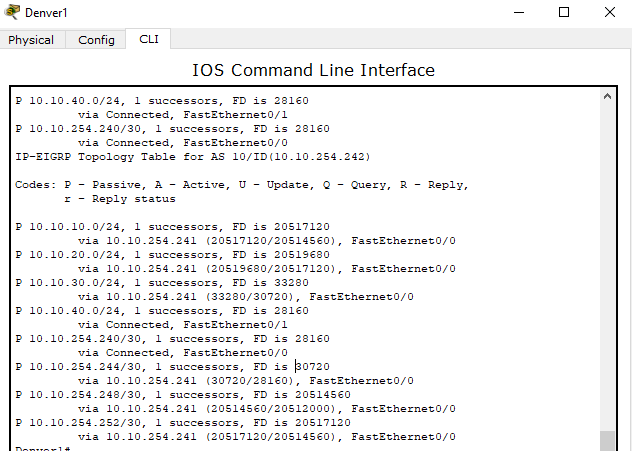Maximize the Denver1 window
Viewport: 632px width, 451px height.
[x=564, y=13]
